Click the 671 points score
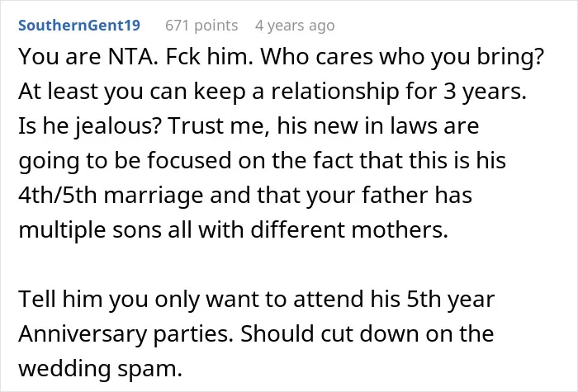The height and width of the screenshot is (392, 578). [x=201, y=26]
